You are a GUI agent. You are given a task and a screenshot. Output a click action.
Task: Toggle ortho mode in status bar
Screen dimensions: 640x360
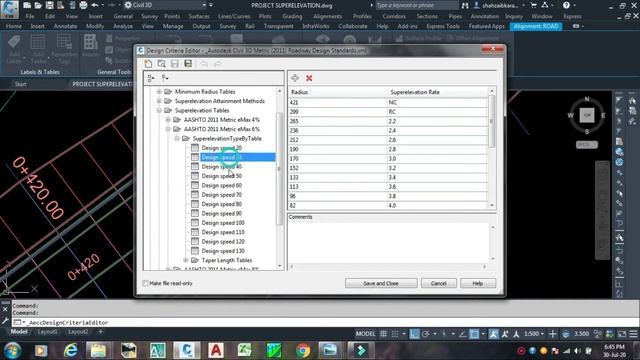[414, 334]
